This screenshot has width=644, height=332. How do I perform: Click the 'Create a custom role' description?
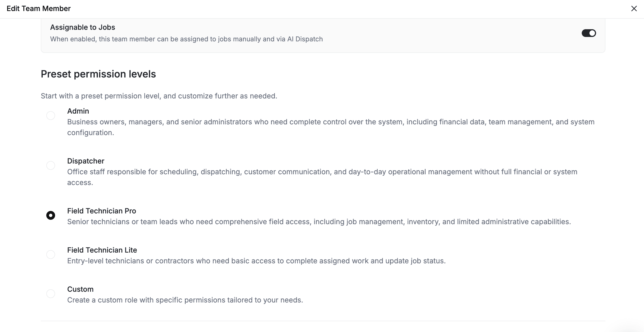pos(185,300)
